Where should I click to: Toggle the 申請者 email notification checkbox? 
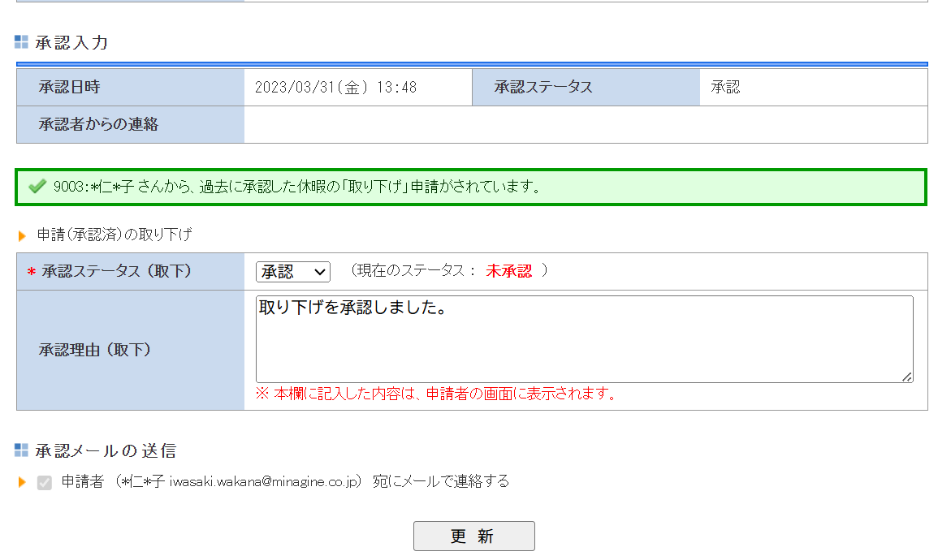(45, 482)
